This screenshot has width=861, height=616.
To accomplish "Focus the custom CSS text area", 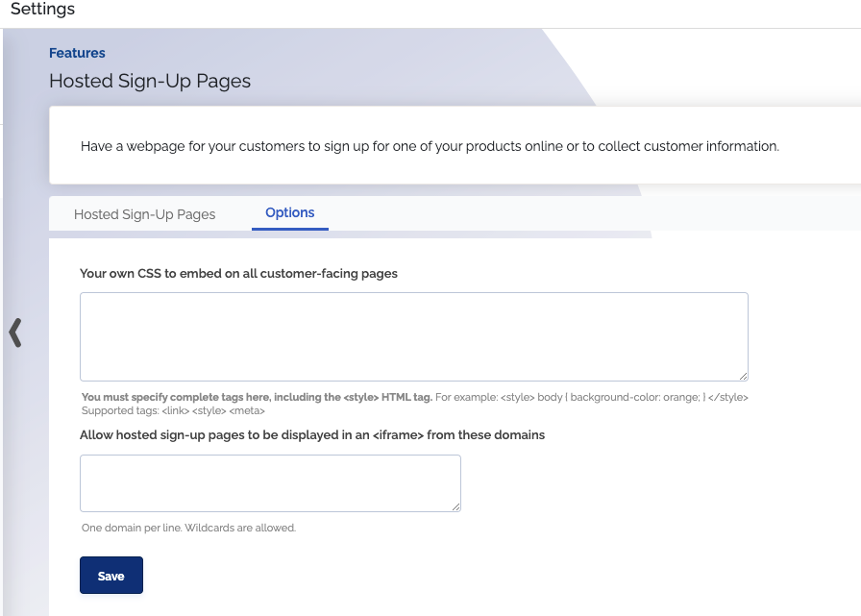I will click(414, 336).
